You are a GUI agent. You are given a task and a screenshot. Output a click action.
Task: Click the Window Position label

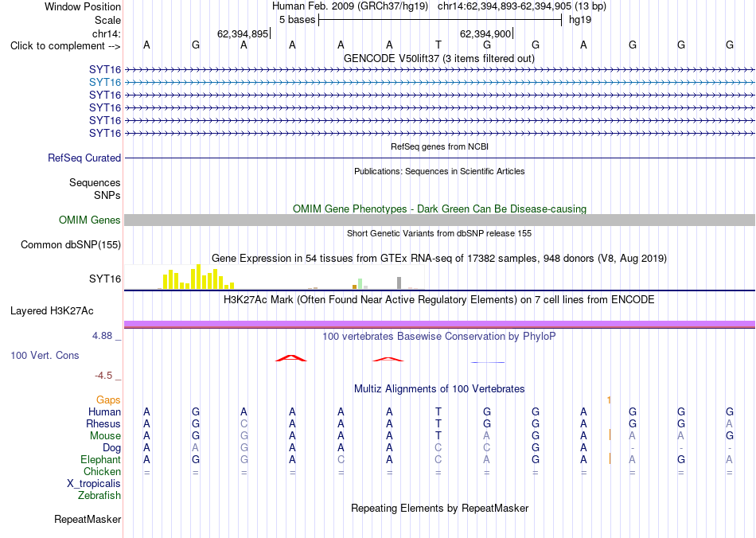(83, 6)
